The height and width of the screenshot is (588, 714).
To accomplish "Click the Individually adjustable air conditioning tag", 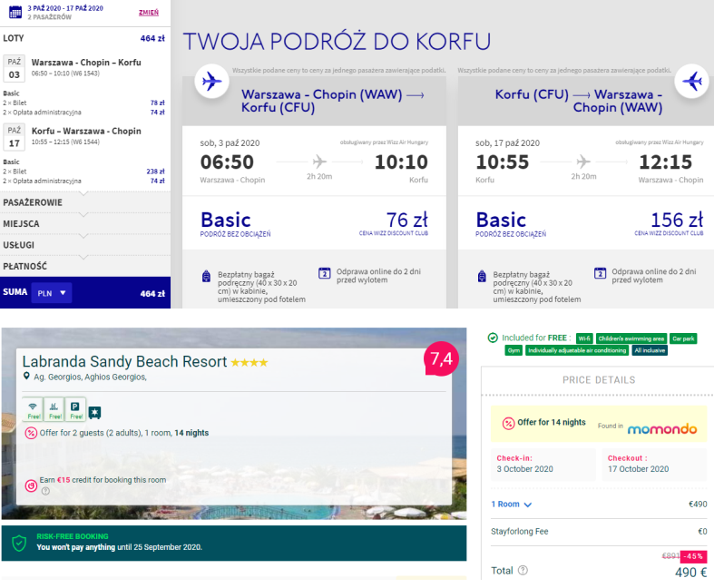I will pyautogui.click(x=577, y=350).
